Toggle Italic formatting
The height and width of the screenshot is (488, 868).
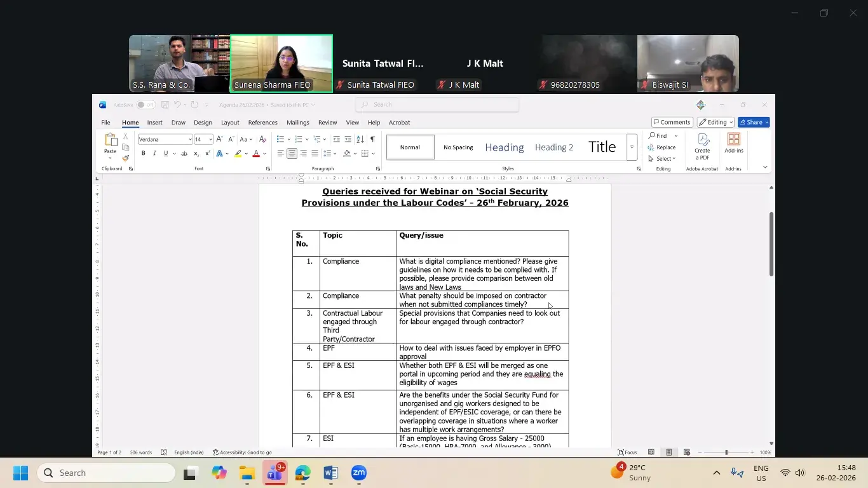coord(154,153)
